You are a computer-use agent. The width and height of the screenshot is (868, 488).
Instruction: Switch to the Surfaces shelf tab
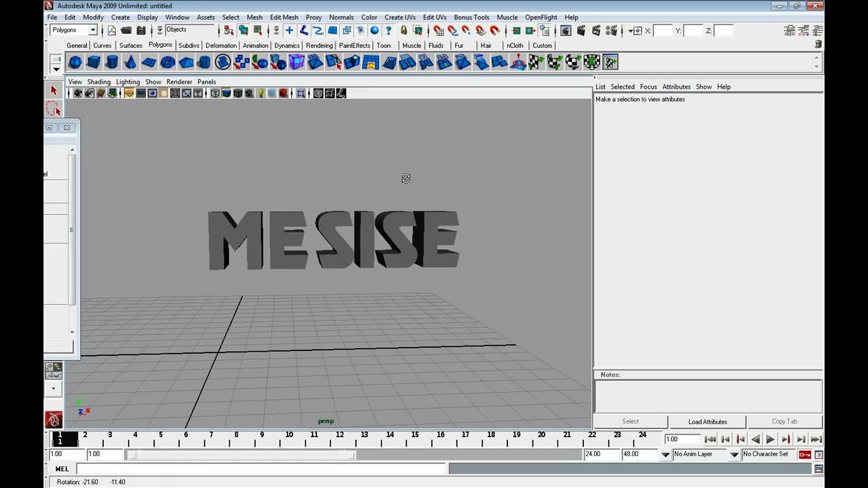131,45
